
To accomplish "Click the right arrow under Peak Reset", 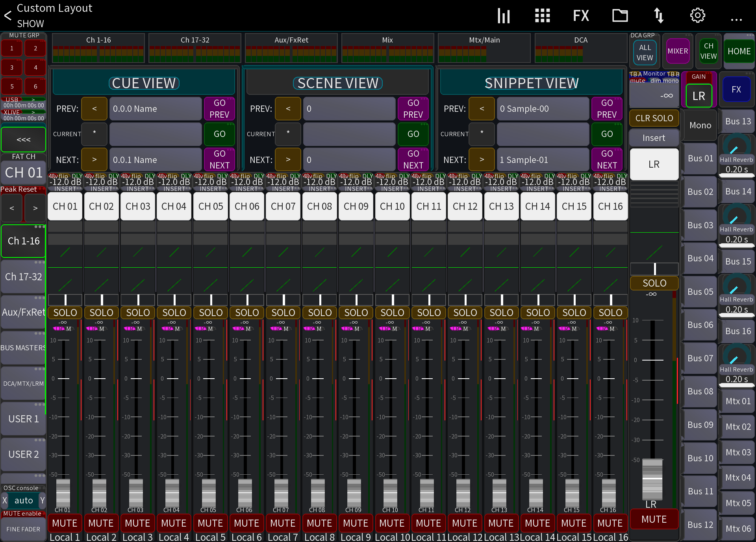I will (35, 208).
